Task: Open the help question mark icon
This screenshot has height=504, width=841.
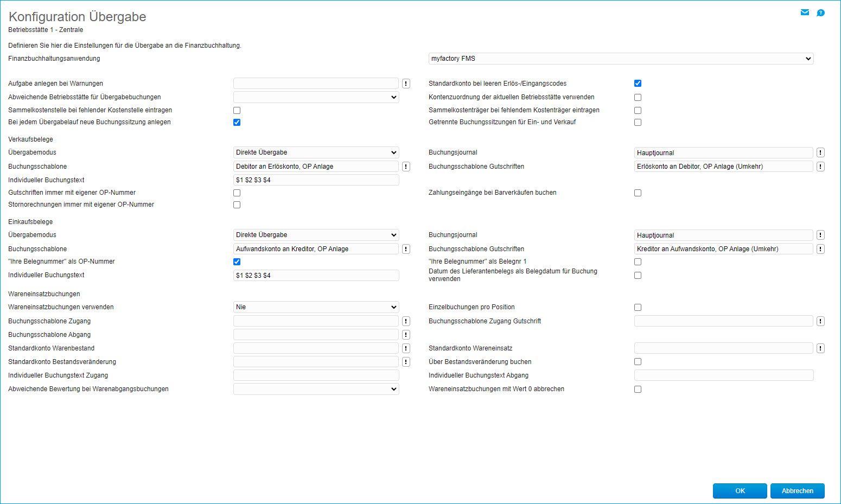Action: click(821, 13)
